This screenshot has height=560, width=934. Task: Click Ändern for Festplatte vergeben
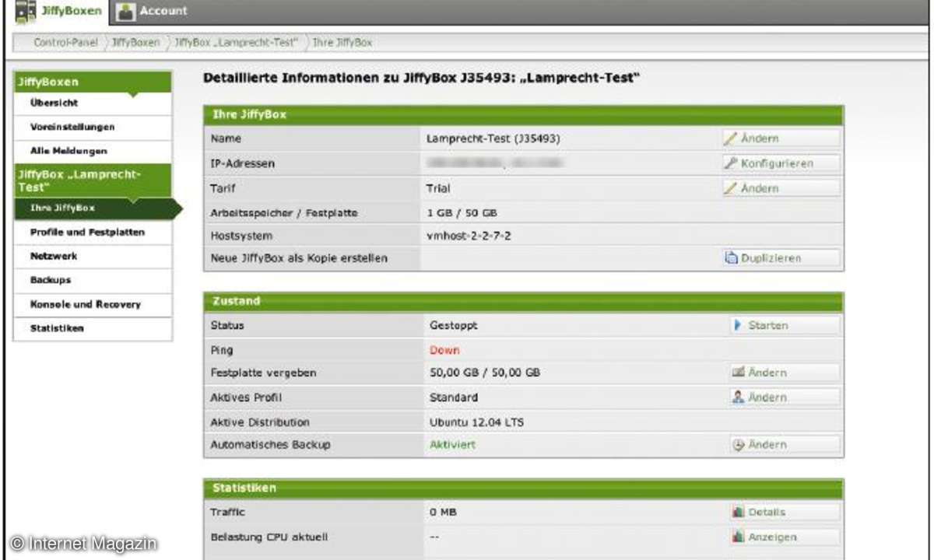[785, 373]
